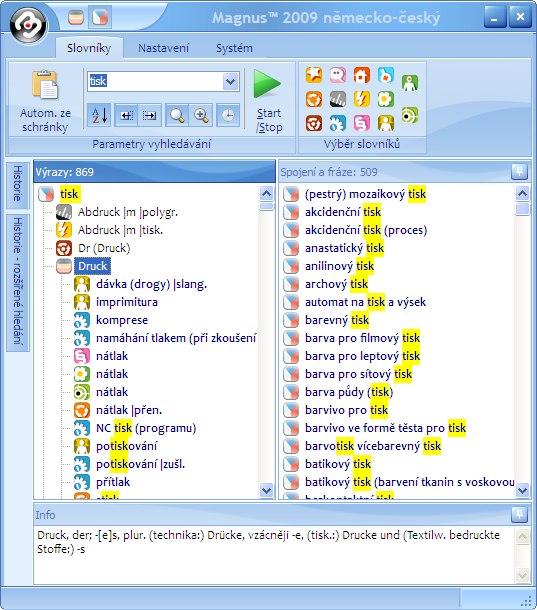Open the Magnus application orb menu

tap(28, 25)
